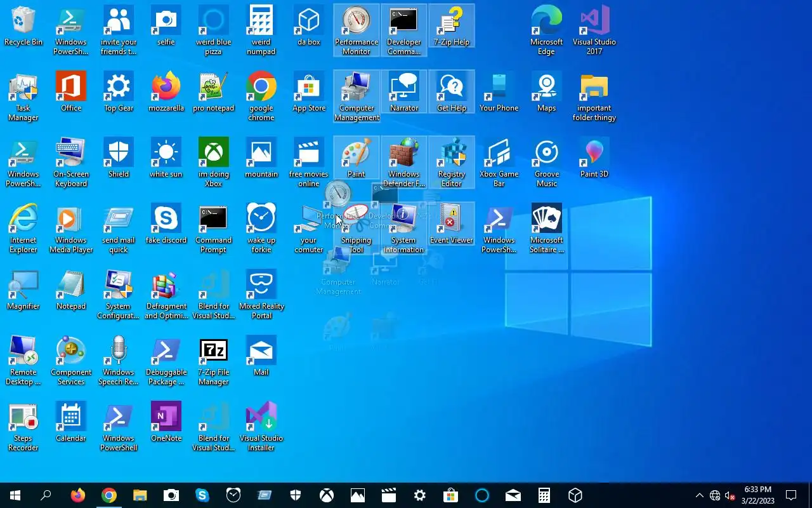Viewport: 812px width, 508px height.
Task: Click the Xbox Game Bar desktop shortcut
Action: point(499,163)
